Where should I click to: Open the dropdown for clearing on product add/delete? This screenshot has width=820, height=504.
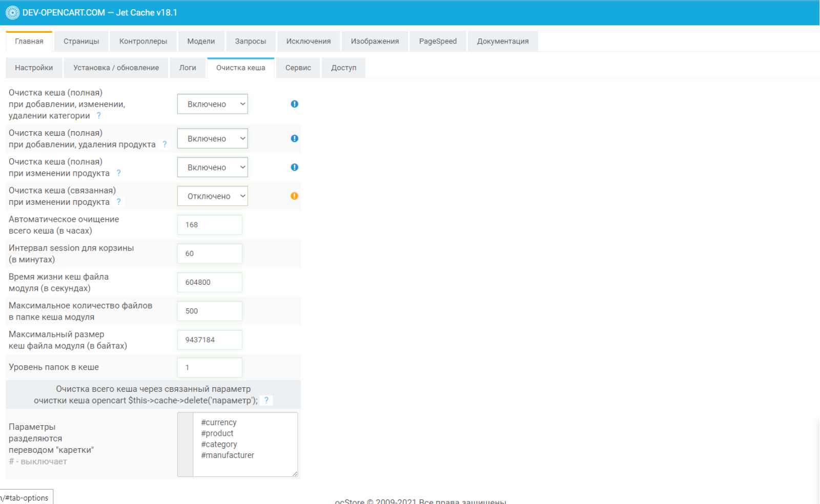[213, 138]
